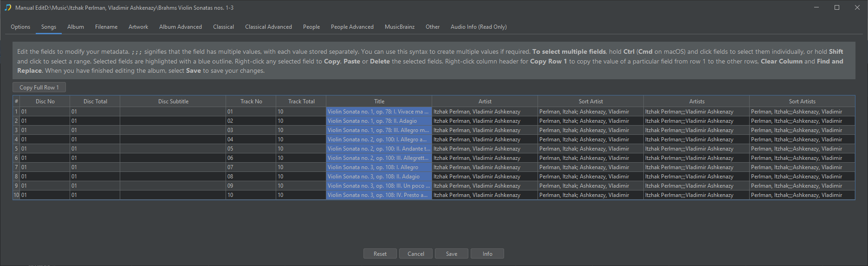Click Track No cell '10' in row 10
Viewport: 868px width, 266px height.
point(251,195)
